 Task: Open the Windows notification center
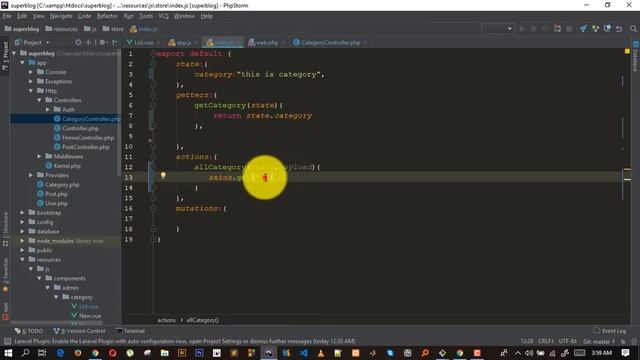(x=625, y=353)
